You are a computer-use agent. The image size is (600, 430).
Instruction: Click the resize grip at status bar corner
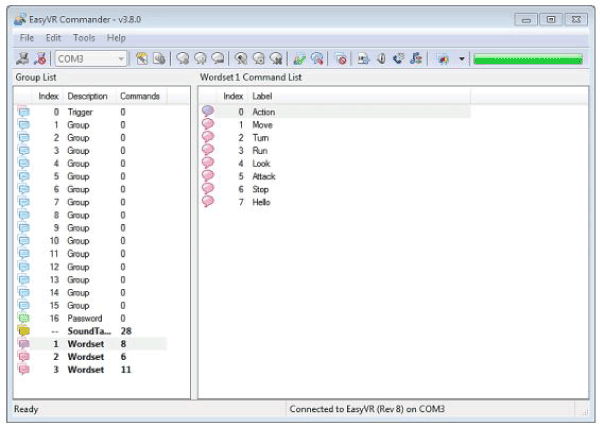(x=585, y=412)
